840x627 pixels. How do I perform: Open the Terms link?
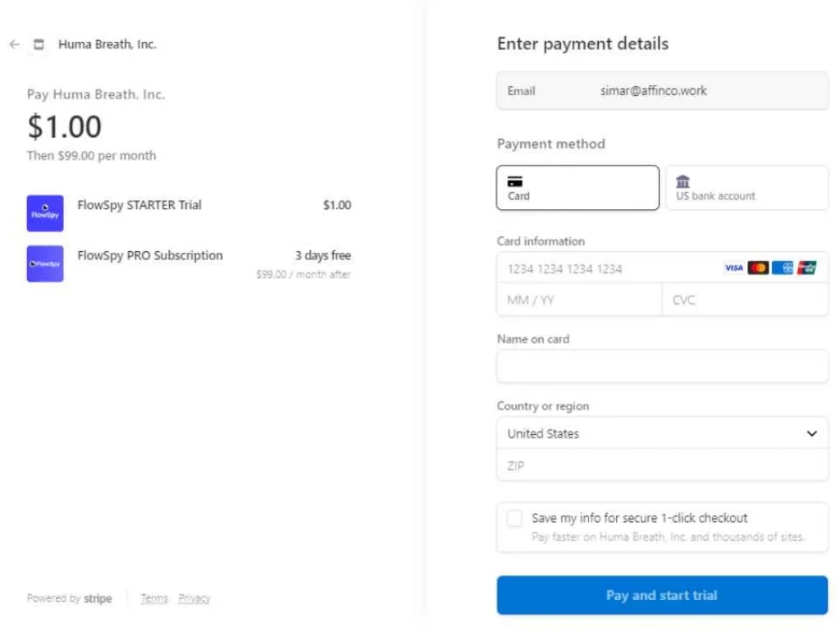coord(154,598)
